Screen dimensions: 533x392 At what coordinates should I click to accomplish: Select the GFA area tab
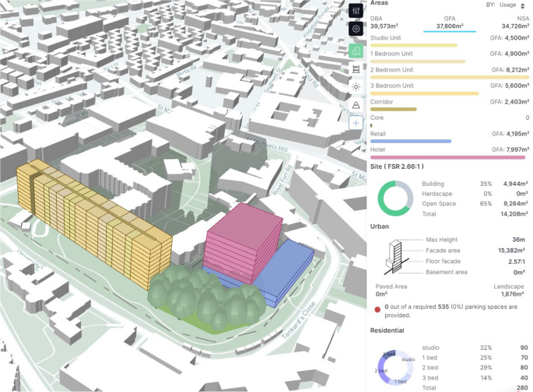click(x=449, y=22)
